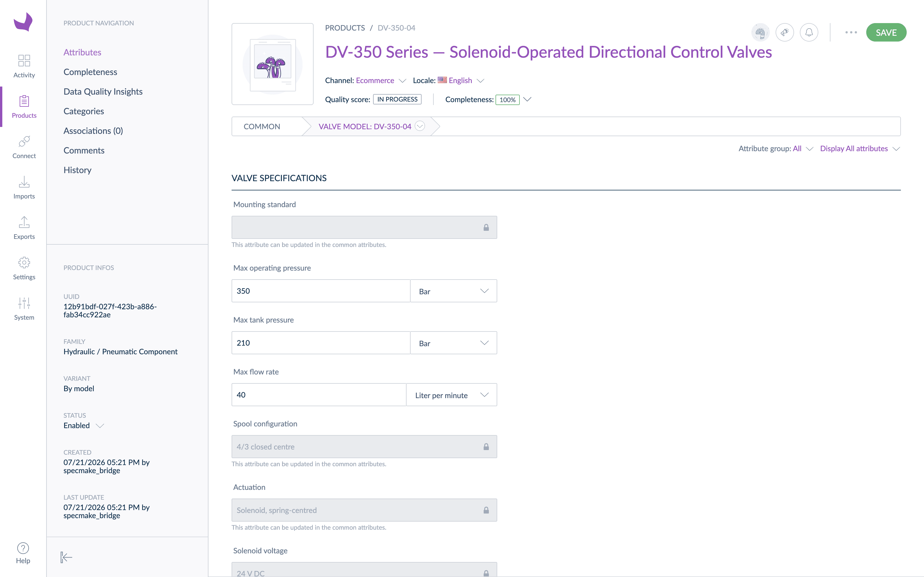Open the Settings gear icon
The height and width of the screenshot is (577, 924).
pos(24,263)
